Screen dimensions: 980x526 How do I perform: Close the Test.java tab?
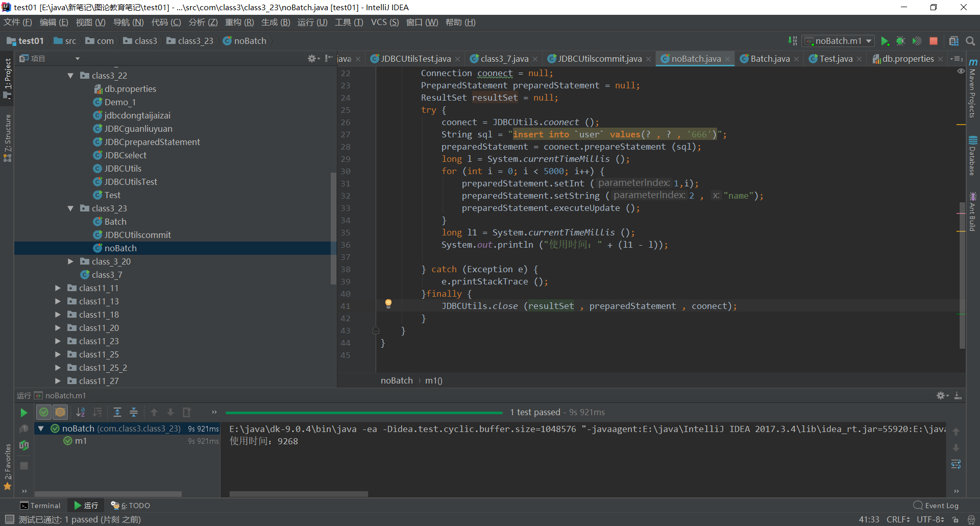pyautogui.click(x=859, y=59)
